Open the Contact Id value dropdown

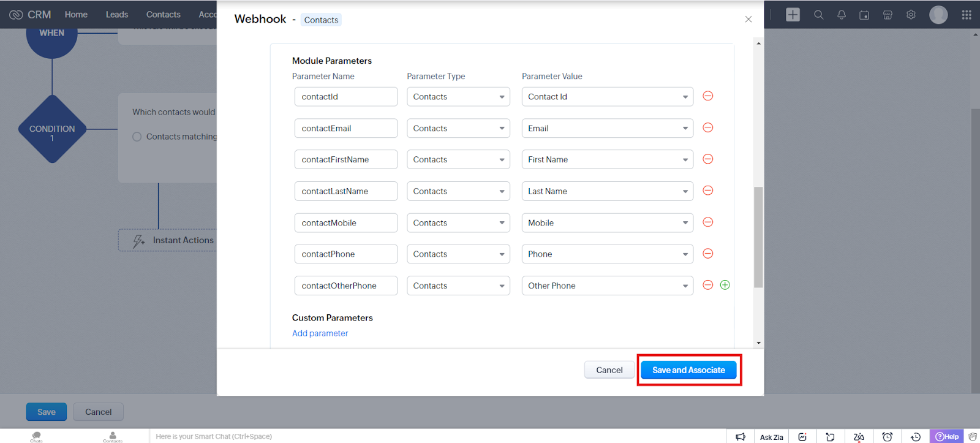coord(608,97)
